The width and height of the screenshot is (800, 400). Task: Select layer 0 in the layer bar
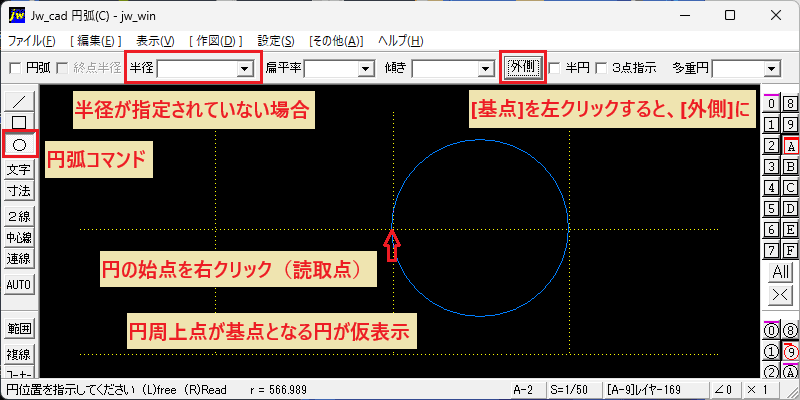point(771,104)
